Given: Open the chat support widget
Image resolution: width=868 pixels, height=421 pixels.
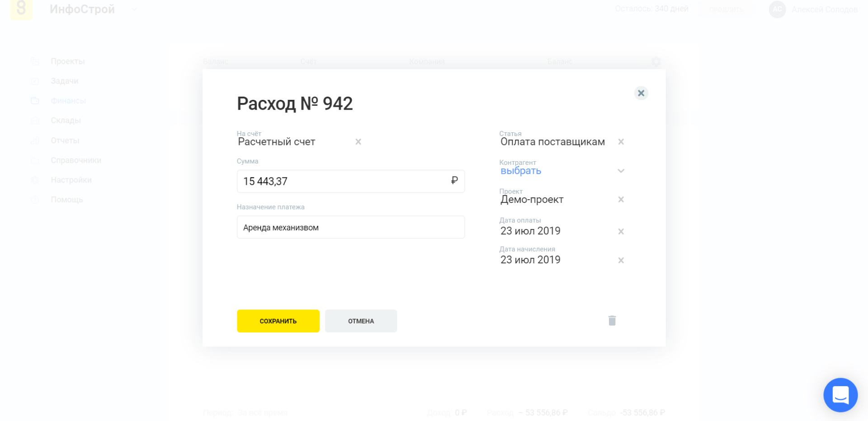Looking at the screenshot, I should tap(840, 395).
